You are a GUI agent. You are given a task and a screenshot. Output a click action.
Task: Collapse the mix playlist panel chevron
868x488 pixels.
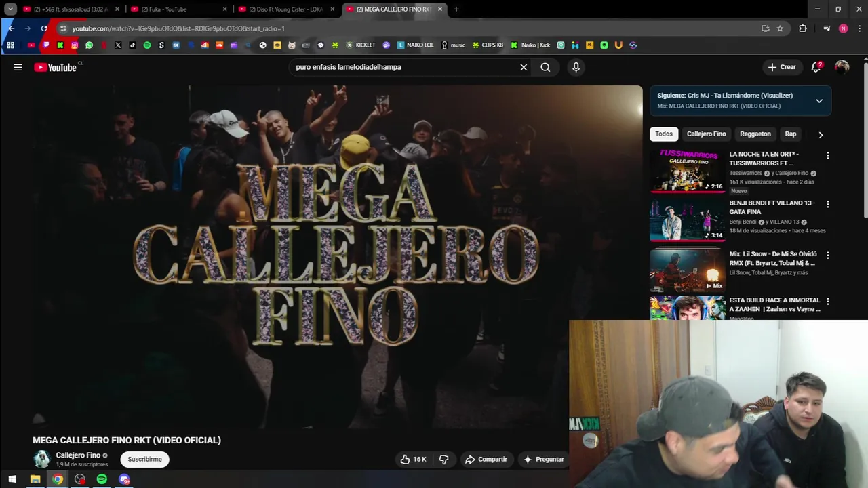click(x=819, y=101)
